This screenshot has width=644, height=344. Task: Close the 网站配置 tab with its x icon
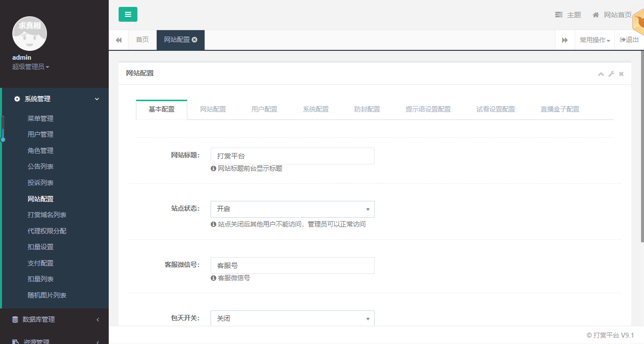195,40
